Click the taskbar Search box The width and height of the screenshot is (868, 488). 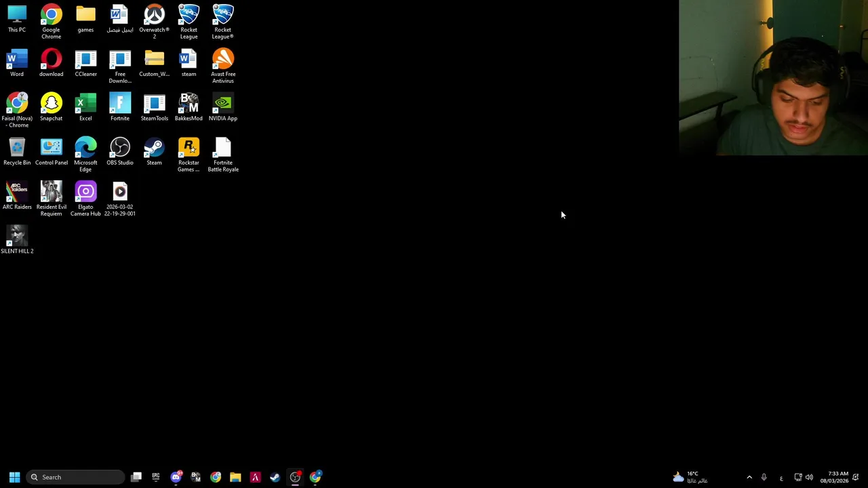76,477
